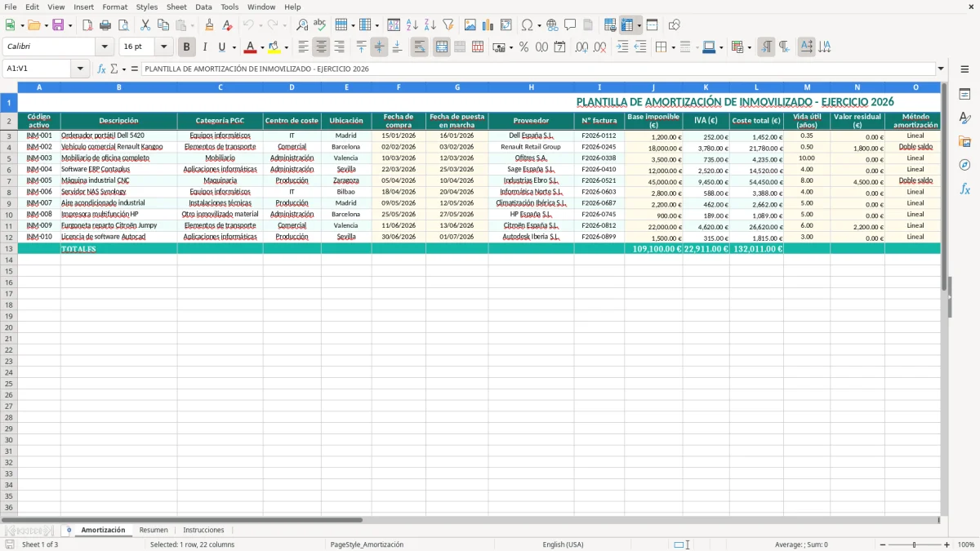This screenshot has width=980, height=551.
Task: Click zoom out minus button
Action: [x=882, y=544]
